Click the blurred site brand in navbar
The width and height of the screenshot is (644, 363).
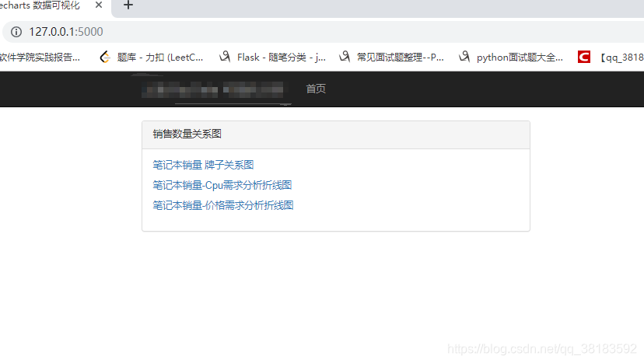point(212,89)
